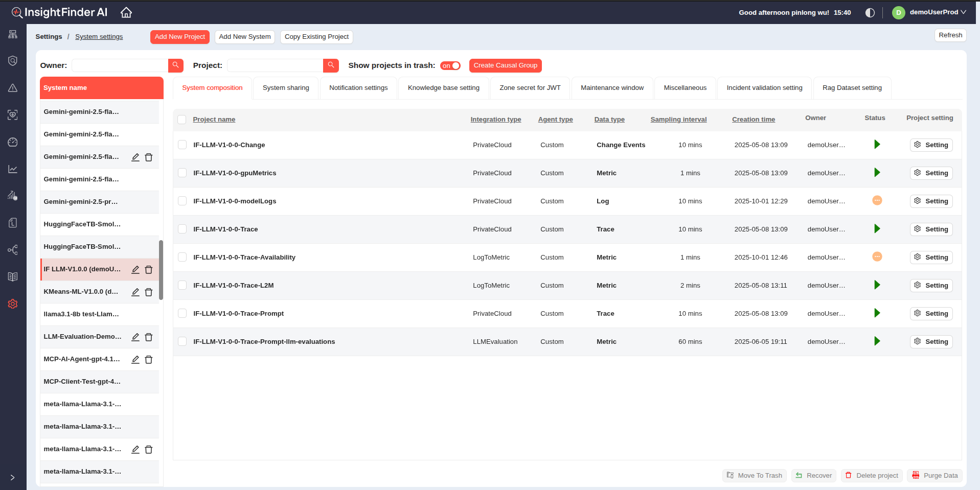Click the Owner search magnifier button

[175, 65]
